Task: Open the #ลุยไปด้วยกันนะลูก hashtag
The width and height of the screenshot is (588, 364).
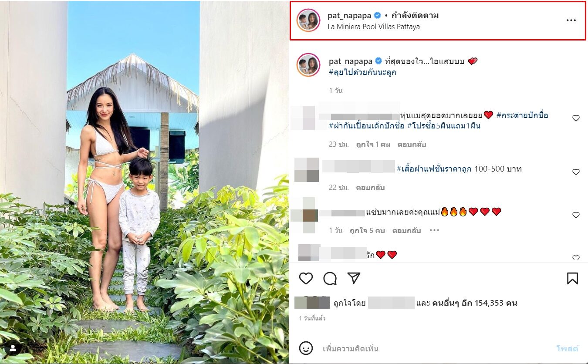Action: coord(362,72)
